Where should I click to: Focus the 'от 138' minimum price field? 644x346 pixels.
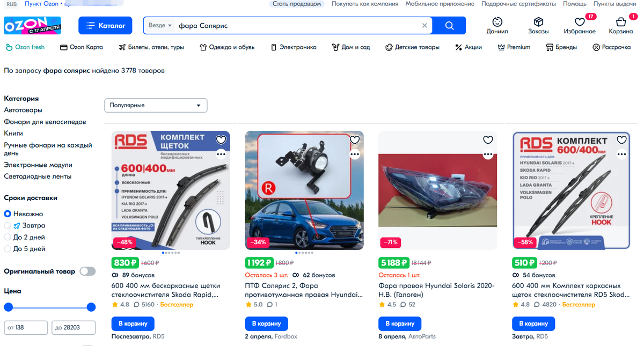tap(25, 328)
